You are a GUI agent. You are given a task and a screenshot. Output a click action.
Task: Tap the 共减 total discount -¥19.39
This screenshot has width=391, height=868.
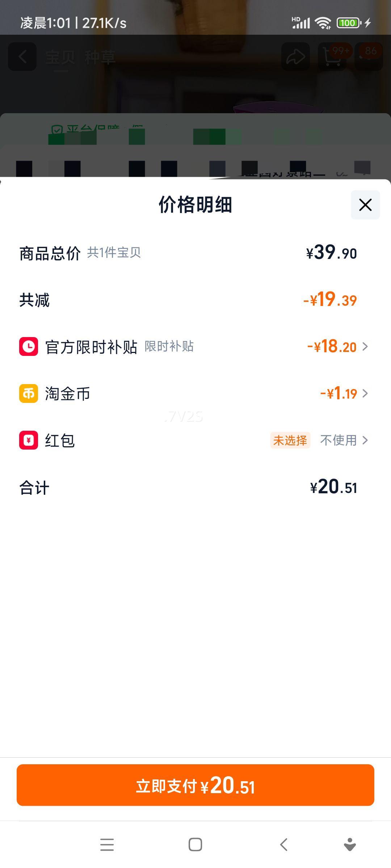[x=330, y=300]
